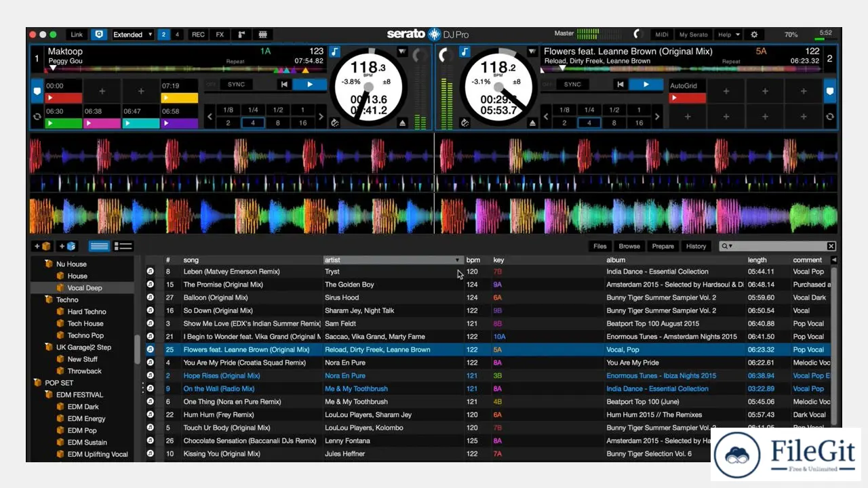Open the Sampler panel icon in top toolbar
Image resolution: width=868 pixels, height=488 pixels.
[241, 35]
